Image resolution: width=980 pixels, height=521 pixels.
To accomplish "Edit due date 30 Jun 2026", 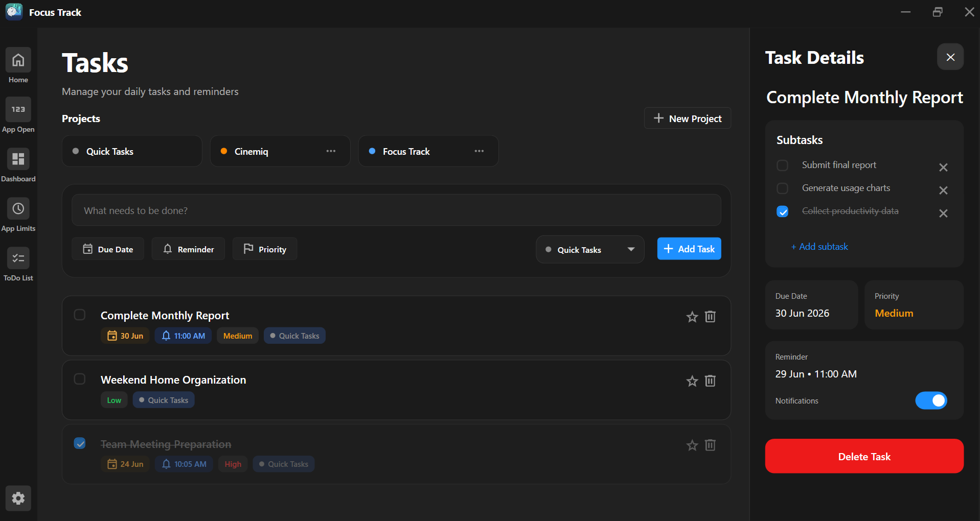I will coord(811,305).
